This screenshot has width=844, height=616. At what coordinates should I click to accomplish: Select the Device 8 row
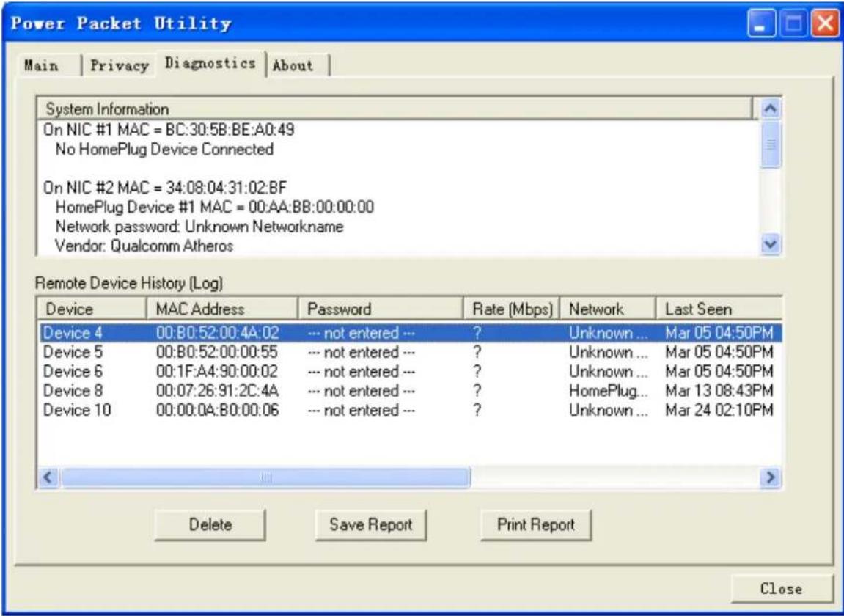[x=410, y=391]
